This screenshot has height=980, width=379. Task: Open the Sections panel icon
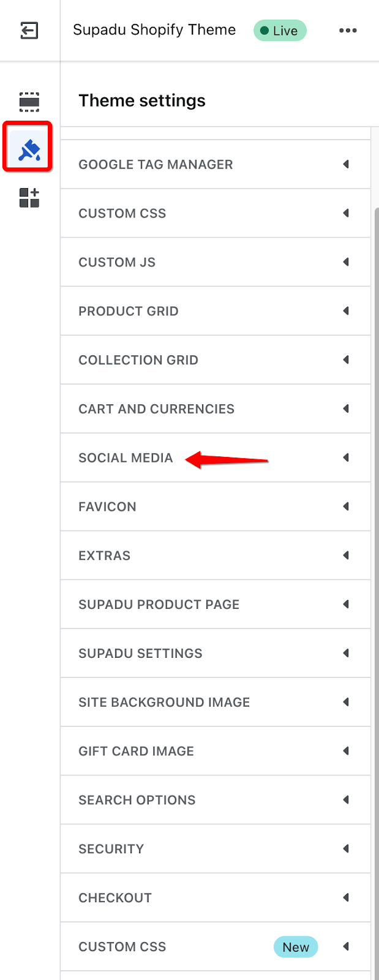coord(29,102)
